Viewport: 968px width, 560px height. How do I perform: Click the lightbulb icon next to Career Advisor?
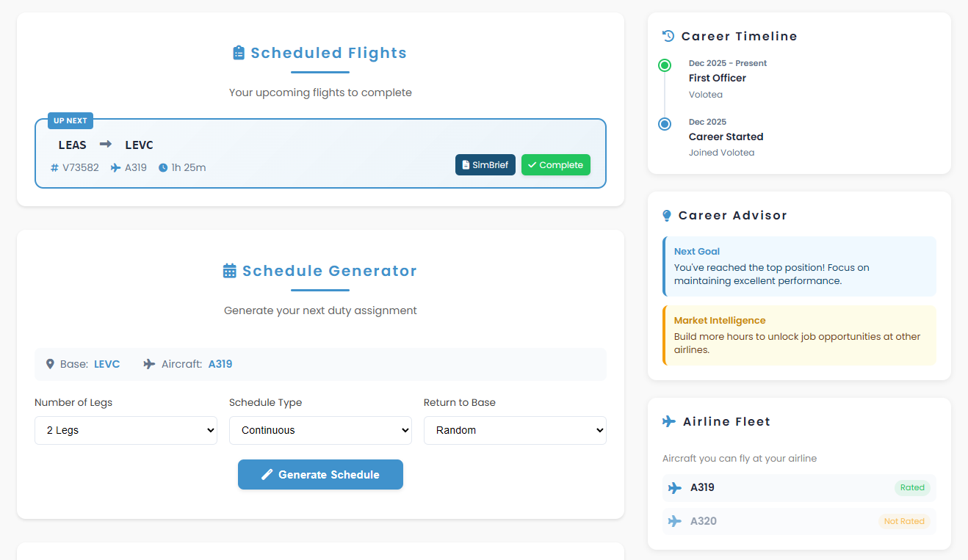667,216
